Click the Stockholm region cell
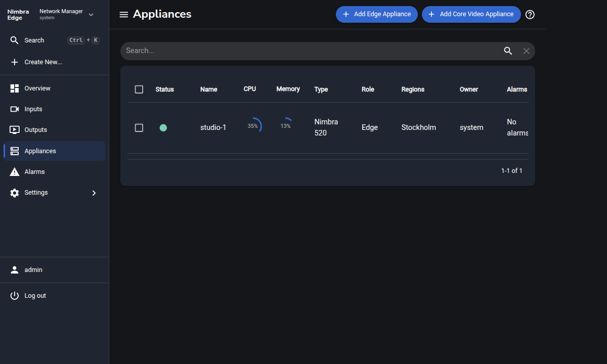Image resolution: width=607 pixels, height=364 pixels. [x=419, y=128]
